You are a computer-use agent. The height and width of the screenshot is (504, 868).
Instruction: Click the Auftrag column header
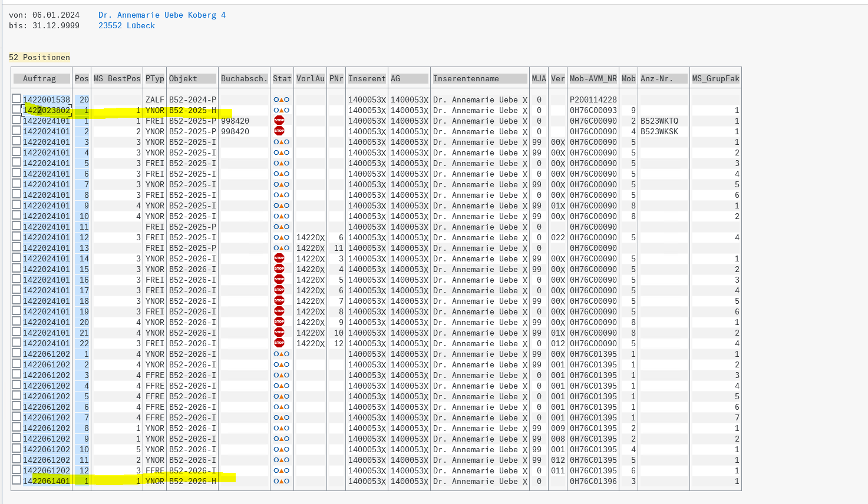point(42,78)
